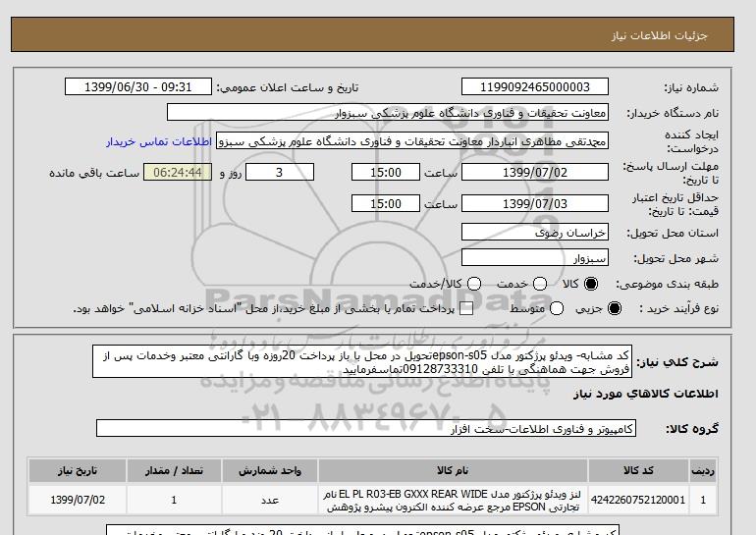Select the متوسط purchase type radio

click(x=557, y=308)
